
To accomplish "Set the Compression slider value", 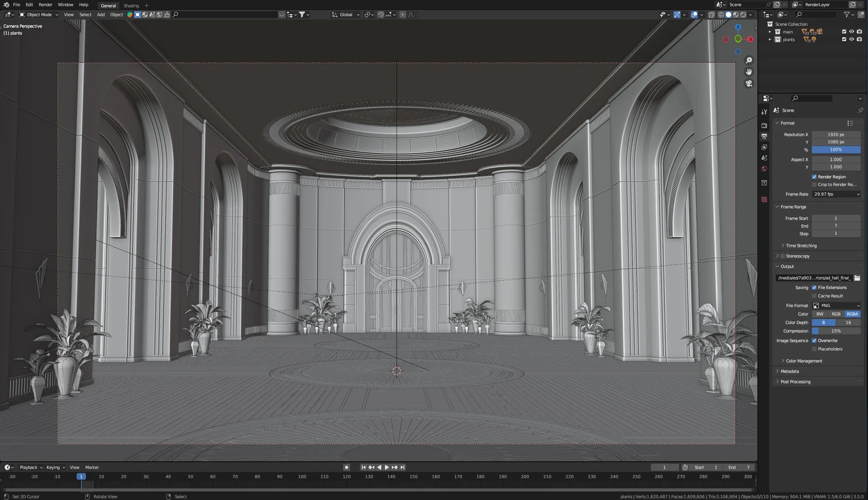I will click(836, 331).
